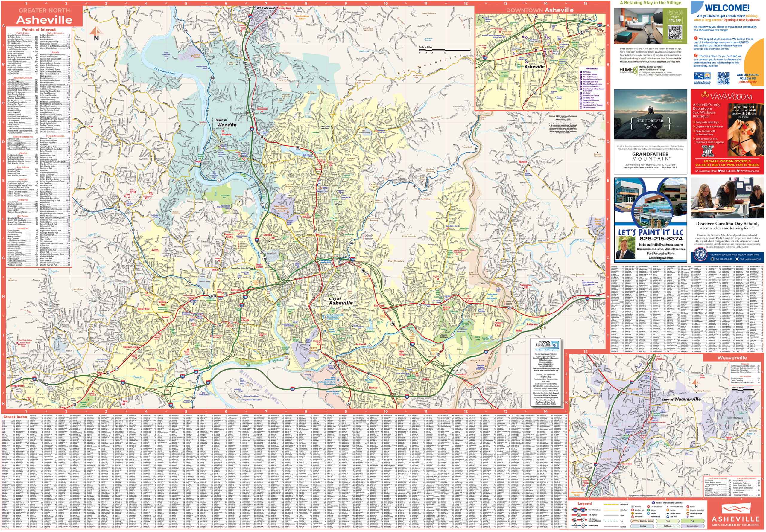
Task: Click the Law Enforcement star icon in legend
Action: point(649,507)
